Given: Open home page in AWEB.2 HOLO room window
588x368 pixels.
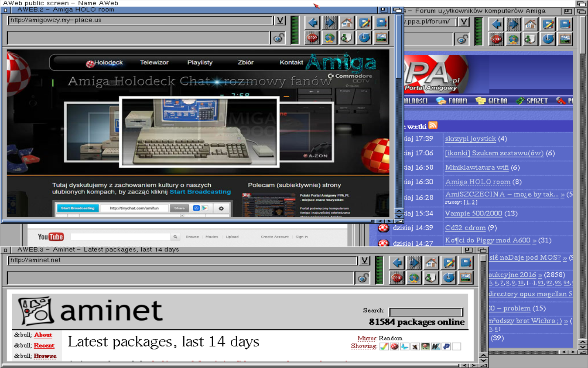Looking at the screenshot, I should point(347,23).
